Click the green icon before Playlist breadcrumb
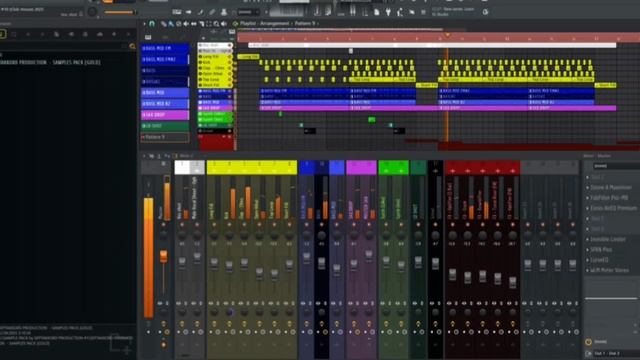The height and width of the screenshot is (360, 640). point(235,24)
